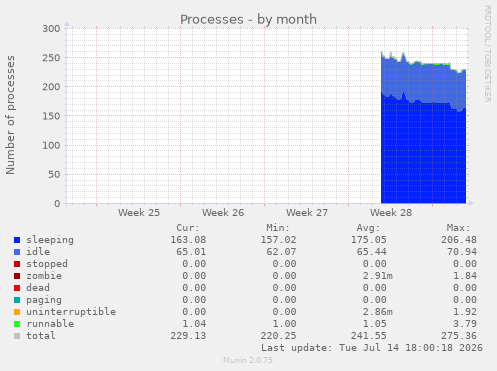Click the 300 y-axis value
The width and height of the screenshot is (497, 371).
pos(51,29)
